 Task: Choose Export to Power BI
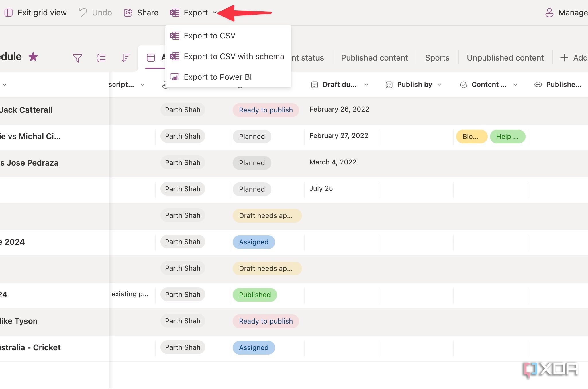[x=218, y=77]
